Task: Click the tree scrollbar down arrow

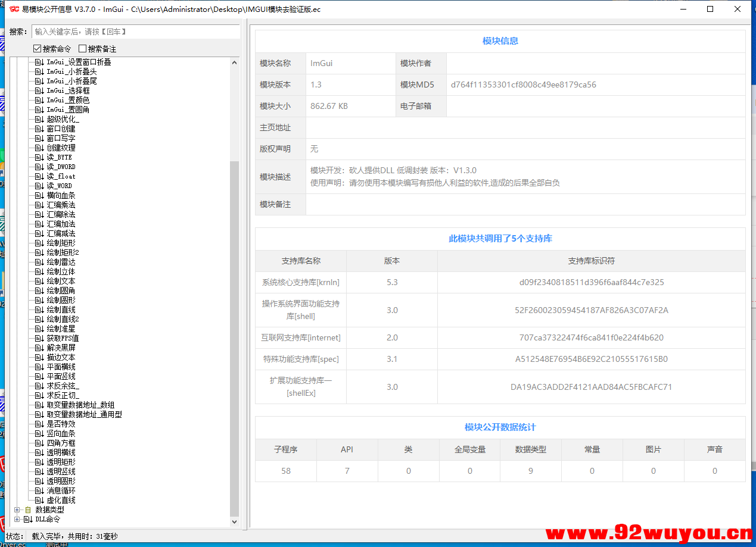Action: tap(235, 521)
